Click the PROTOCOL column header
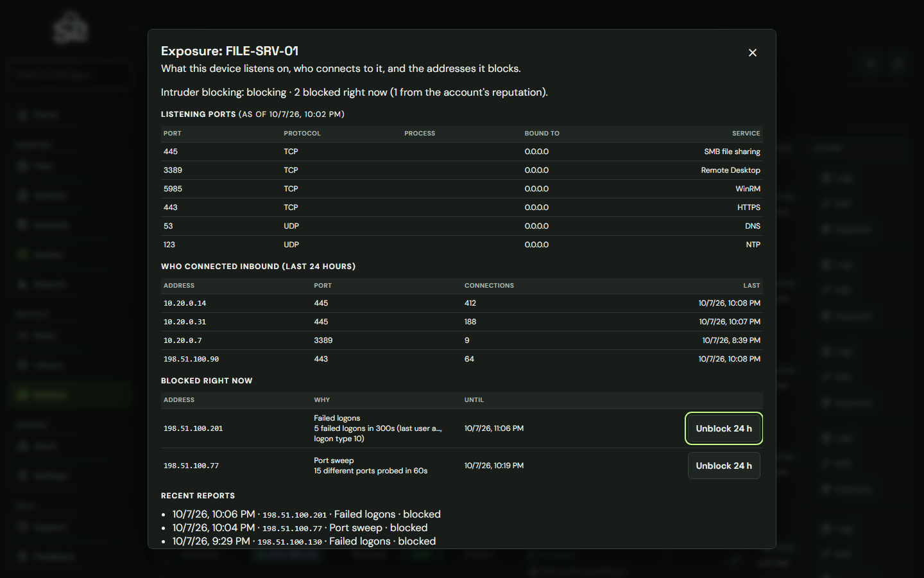The image size is (924, 578). coord(302,134)
